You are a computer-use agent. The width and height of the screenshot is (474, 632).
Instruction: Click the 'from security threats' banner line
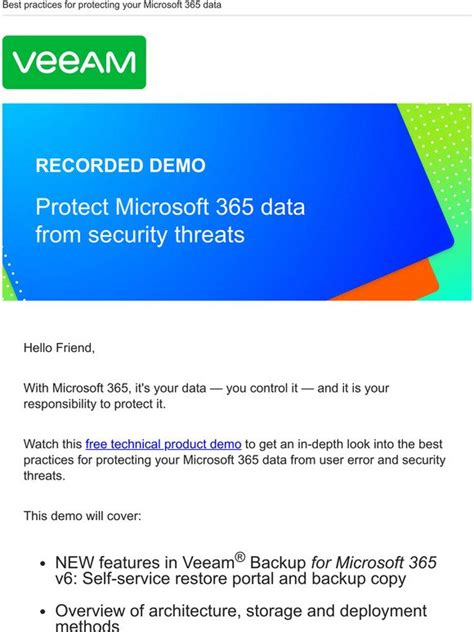[140, 235]
